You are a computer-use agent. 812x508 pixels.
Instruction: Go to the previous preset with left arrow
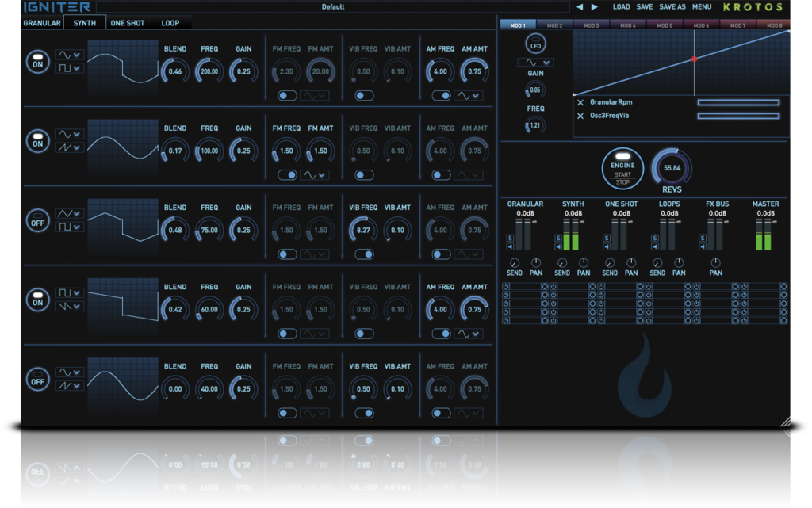(580, 6)
